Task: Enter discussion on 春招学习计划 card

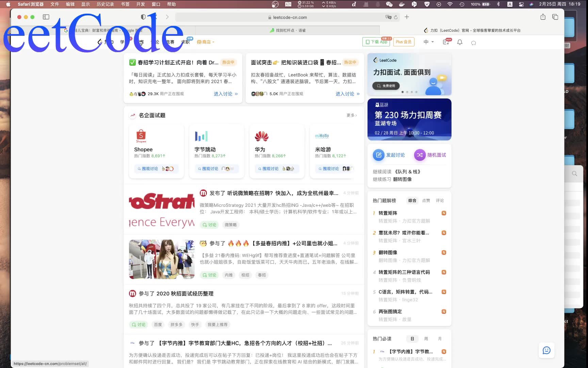Action: point(226,94)
